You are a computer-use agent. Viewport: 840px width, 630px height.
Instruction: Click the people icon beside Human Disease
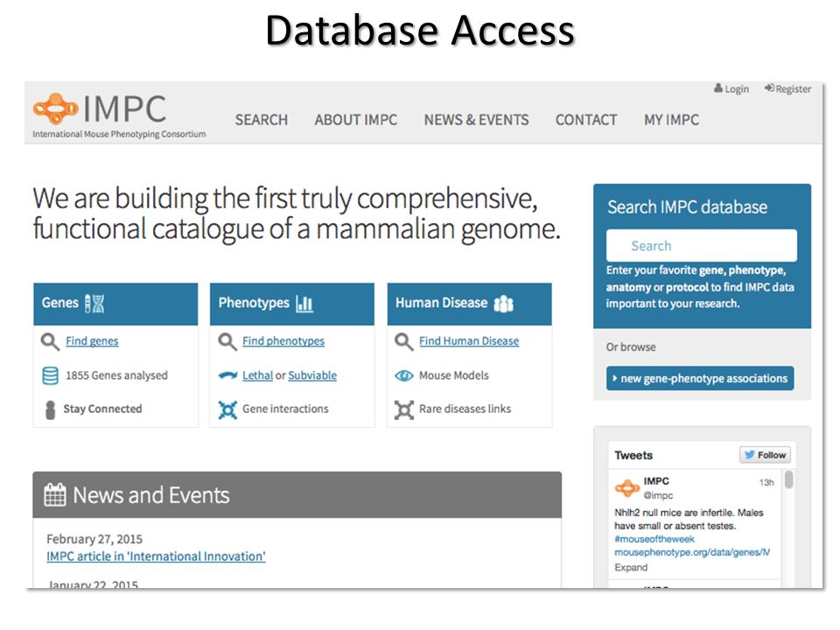coord(504,304)
